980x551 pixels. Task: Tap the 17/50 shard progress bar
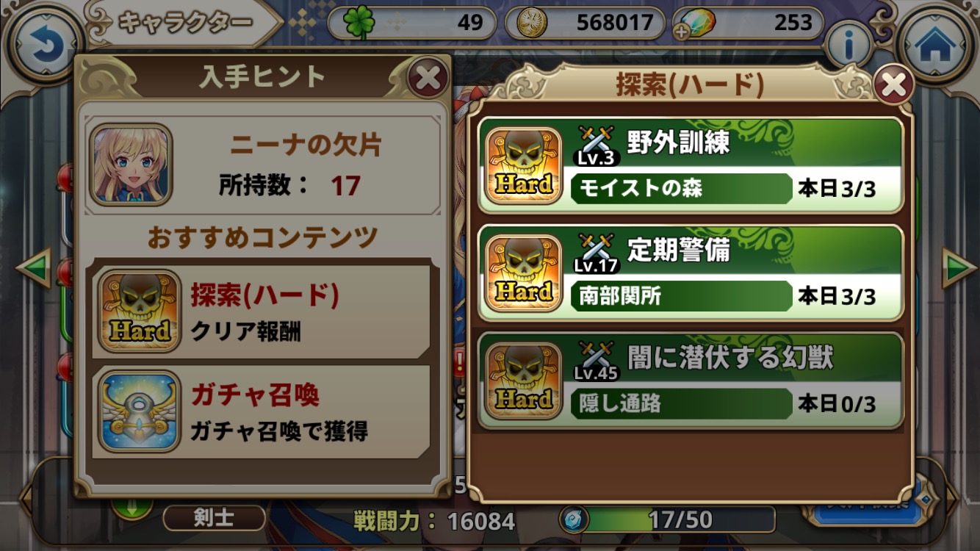667,519
